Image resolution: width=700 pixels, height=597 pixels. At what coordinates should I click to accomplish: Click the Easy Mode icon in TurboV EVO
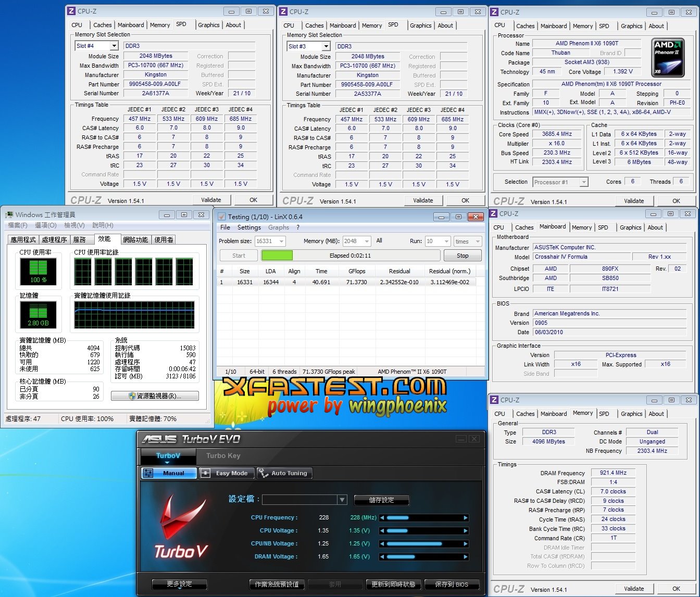(206, 473)
